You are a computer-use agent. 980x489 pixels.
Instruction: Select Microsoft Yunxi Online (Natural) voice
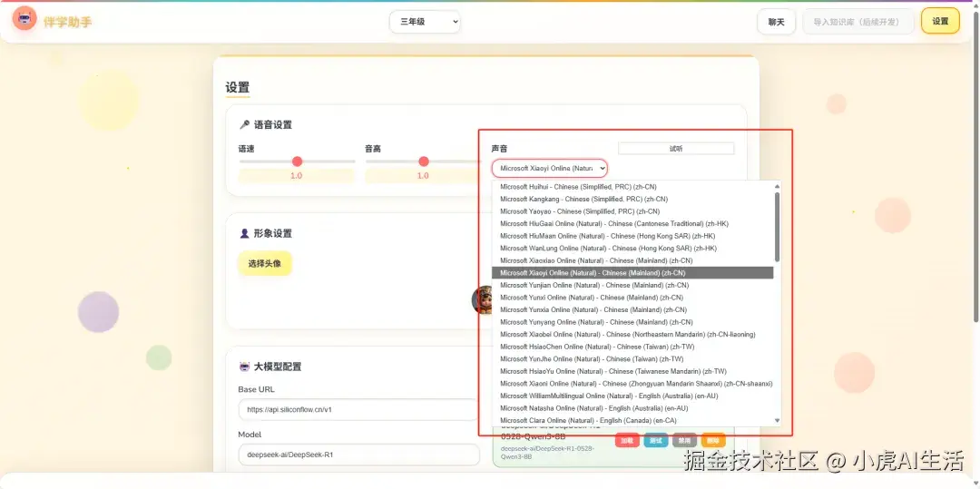tap(632, 298)
